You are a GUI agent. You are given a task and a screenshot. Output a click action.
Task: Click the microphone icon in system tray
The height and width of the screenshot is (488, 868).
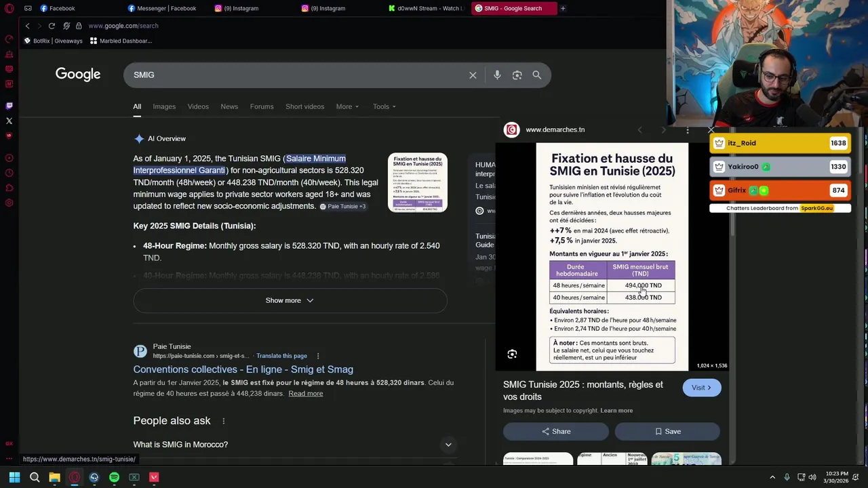tap(787, 477)
